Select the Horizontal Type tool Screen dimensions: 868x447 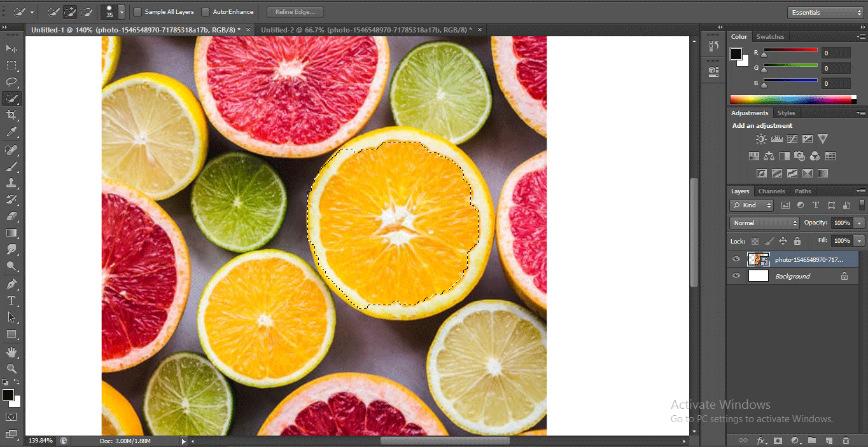point(11,300)
